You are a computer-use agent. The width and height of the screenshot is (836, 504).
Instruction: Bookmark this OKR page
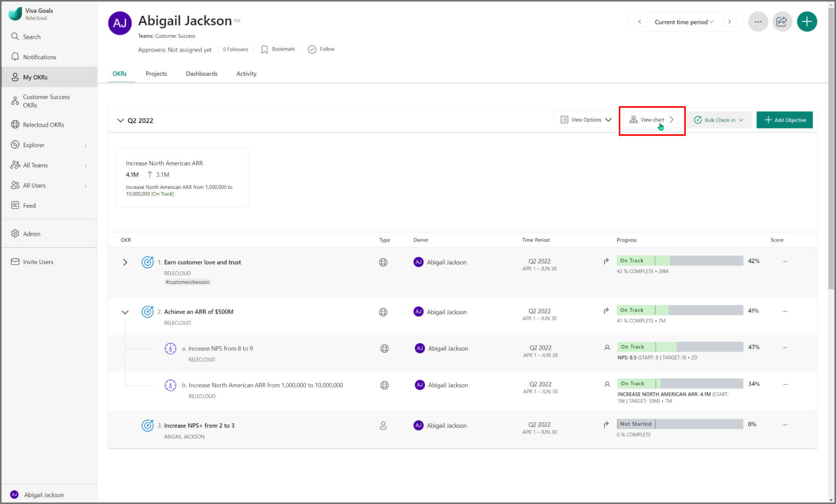(x=278, y=50)
